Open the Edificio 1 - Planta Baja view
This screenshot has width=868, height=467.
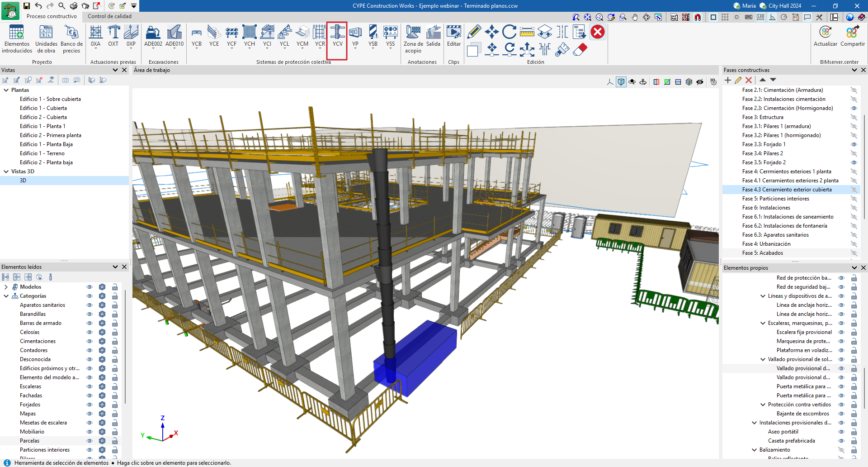[x=46, y=144]
